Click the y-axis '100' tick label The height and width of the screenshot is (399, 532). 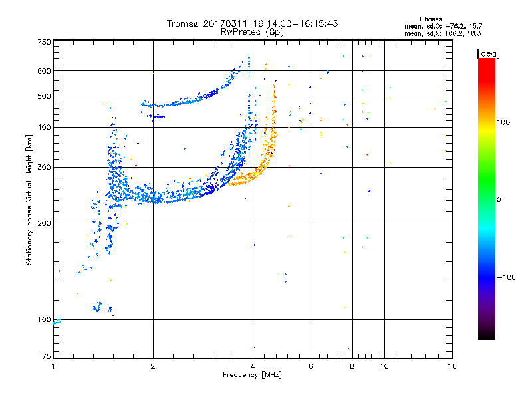coord(45,319)
